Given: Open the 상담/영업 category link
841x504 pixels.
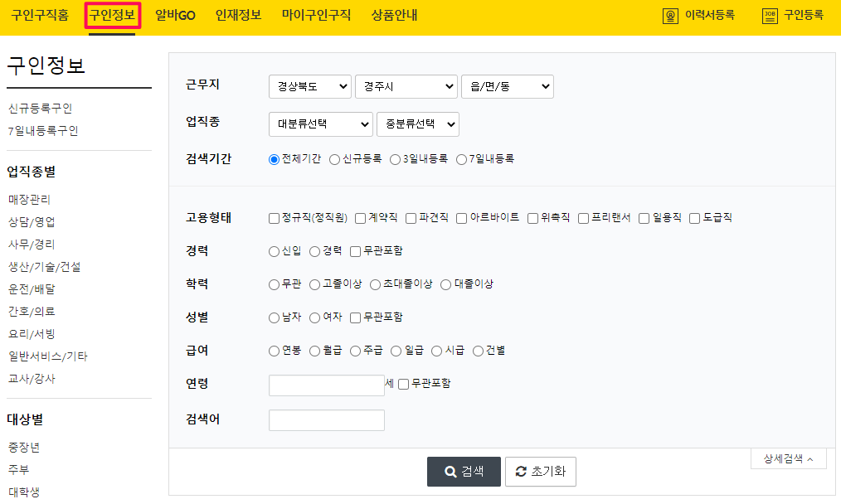Looking at the screenshot, I should pyautogui.click(x=32, y=222).
